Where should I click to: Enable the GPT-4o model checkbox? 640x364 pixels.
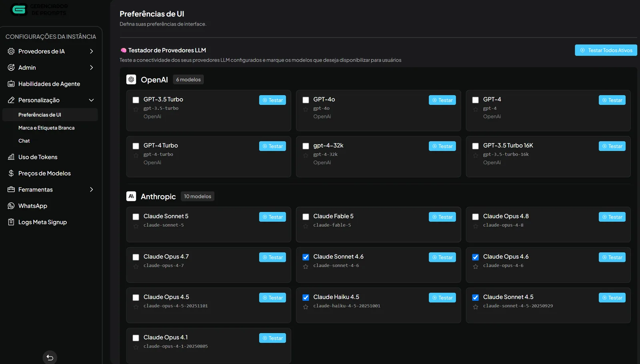[306, 100]
